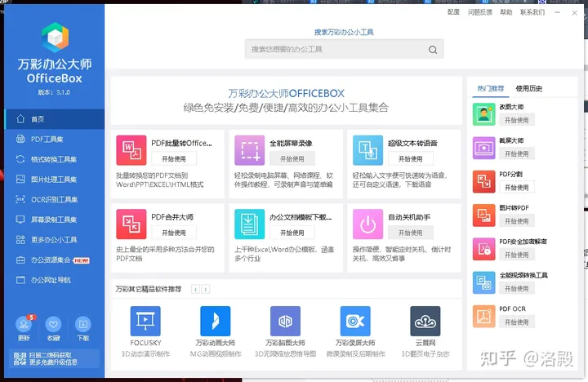Click the 改图大师 image editor icon
This screenshot has height=382, width=588.
[483, 114]
